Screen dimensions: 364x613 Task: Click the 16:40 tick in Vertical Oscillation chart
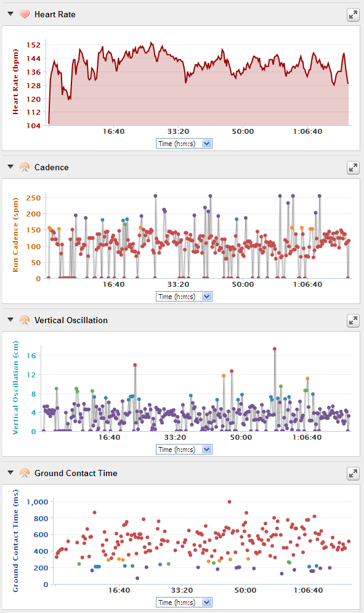[x=110, y=437]
